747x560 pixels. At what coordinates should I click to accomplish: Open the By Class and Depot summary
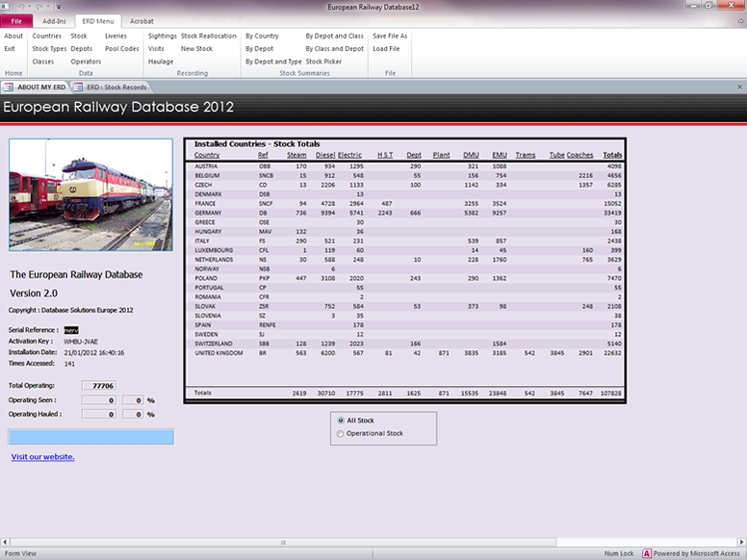334,48
